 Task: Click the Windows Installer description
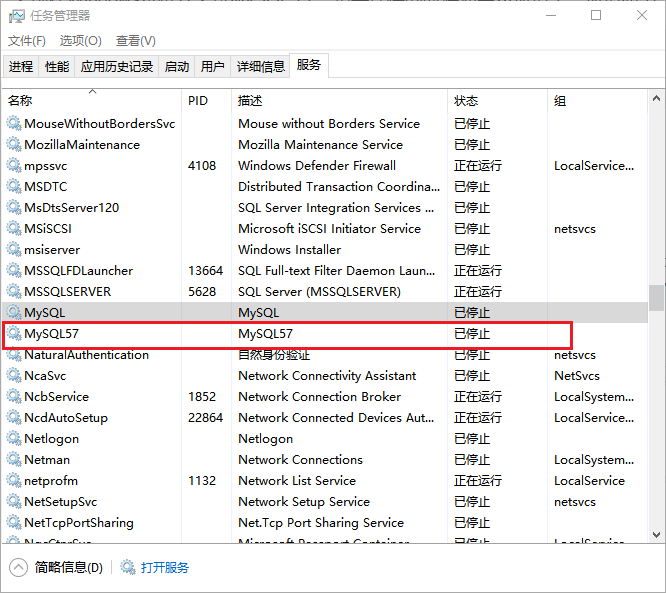[x=289, y=249]
